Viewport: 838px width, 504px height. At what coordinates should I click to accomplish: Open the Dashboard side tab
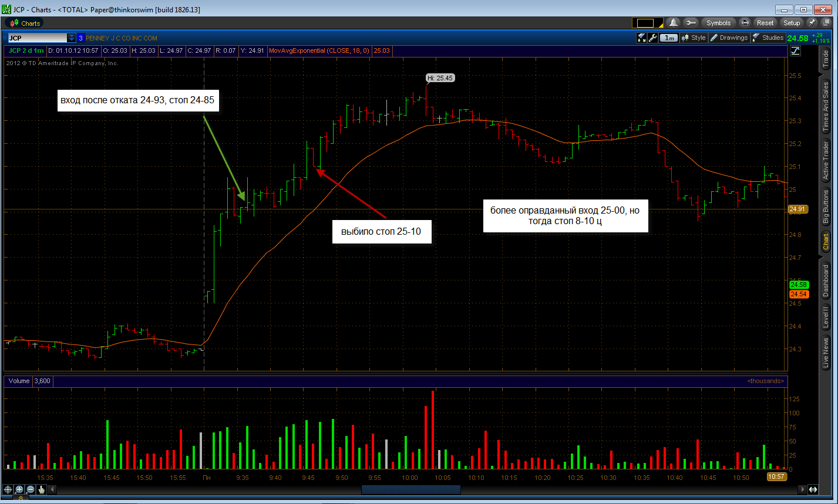(x=826, y=281)
